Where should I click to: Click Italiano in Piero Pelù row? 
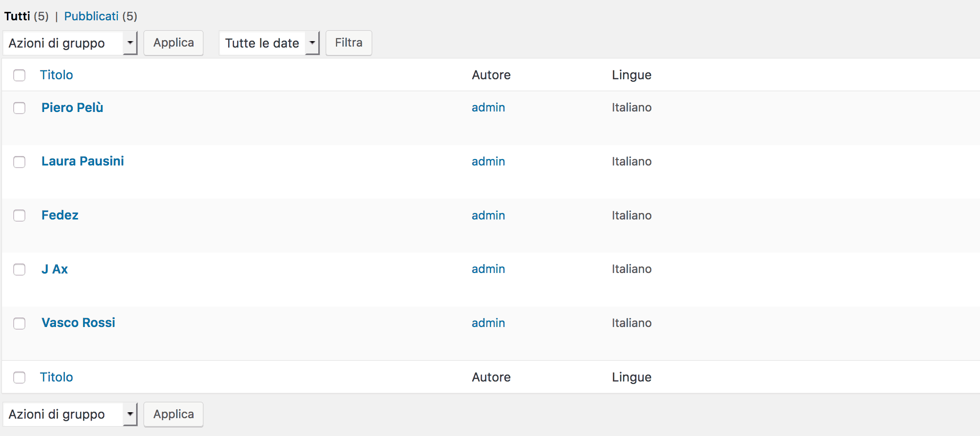coord(632,108)
